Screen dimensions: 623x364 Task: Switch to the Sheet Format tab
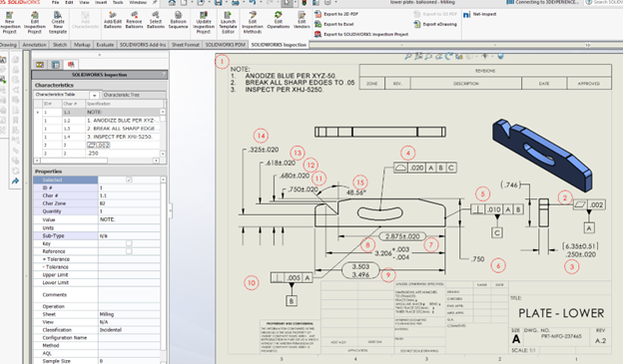pos(186,45)
